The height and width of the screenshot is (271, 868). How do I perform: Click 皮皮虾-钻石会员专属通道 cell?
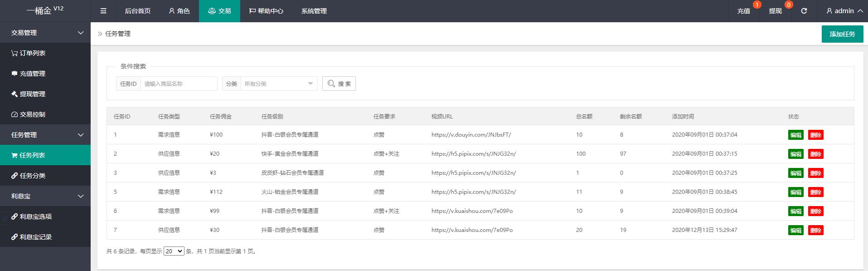pyautogui.click(x=293, y=173)
